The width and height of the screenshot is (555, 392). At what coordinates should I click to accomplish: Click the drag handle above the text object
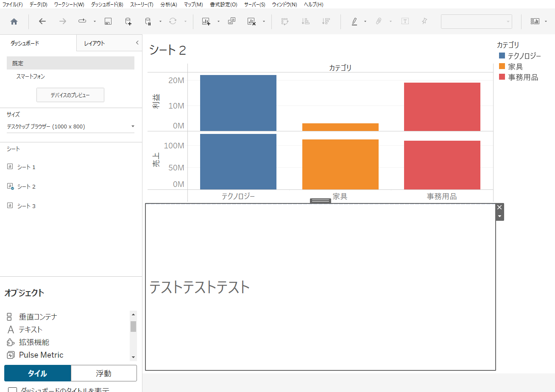pos(320,201)
